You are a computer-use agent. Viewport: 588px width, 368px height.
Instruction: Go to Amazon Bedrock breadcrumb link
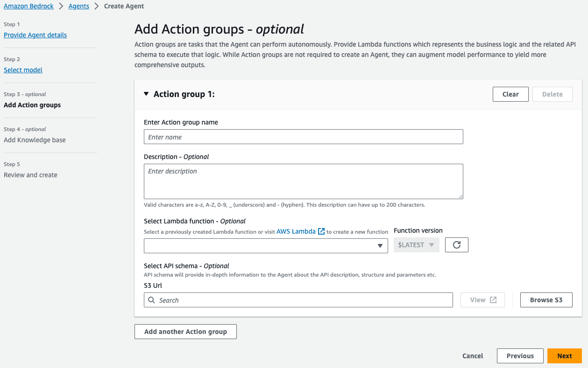point(29,6)
